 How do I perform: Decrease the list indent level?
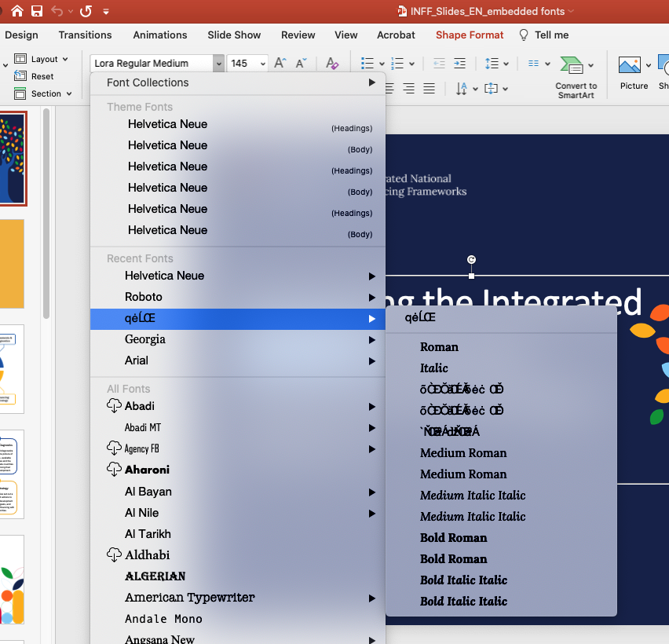coord(439,63)
